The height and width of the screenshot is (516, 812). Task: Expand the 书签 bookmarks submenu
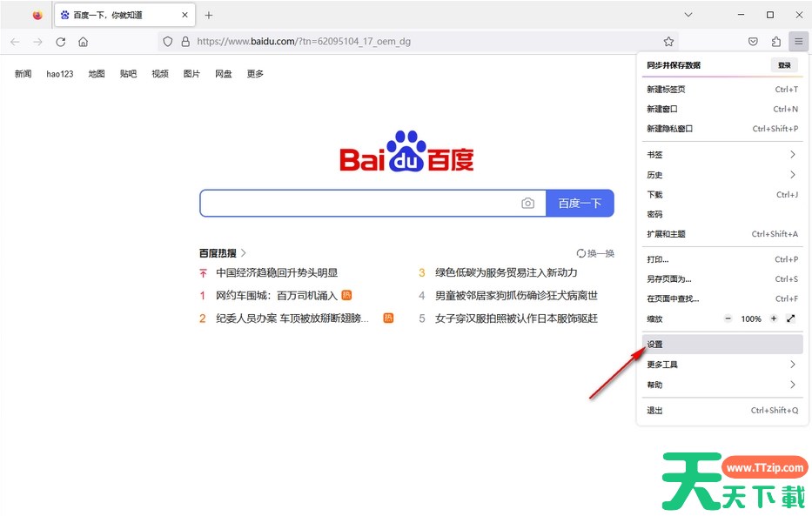pos(721,155)
